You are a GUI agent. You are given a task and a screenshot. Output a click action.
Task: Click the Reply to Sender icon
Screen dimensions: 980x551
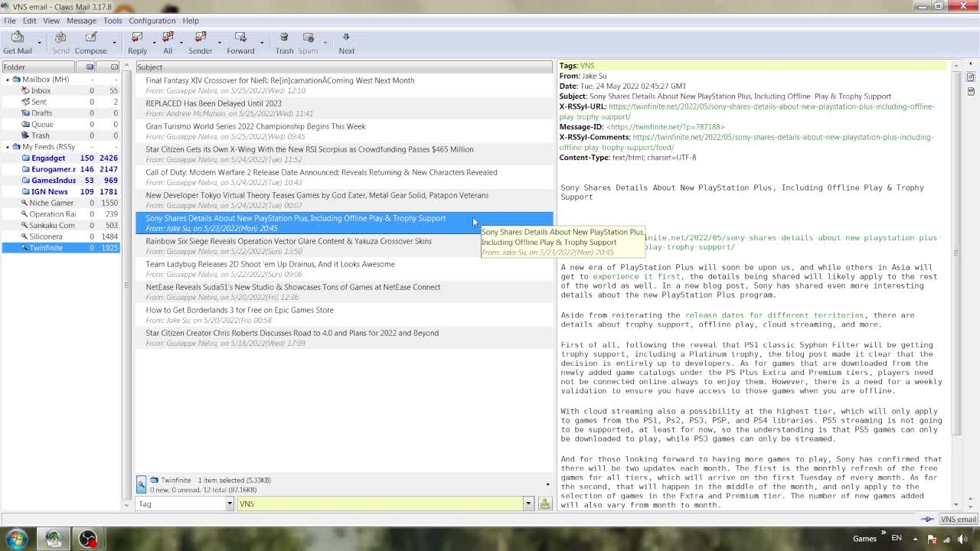click(201, 37)
